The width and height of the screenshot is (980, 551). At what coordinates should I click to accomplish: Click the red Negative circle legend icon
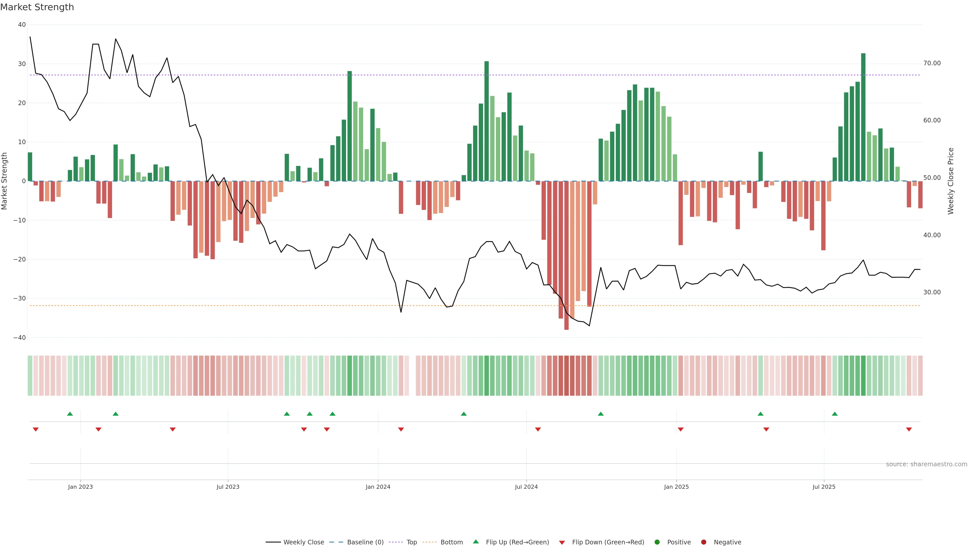[x=703, y=542]
